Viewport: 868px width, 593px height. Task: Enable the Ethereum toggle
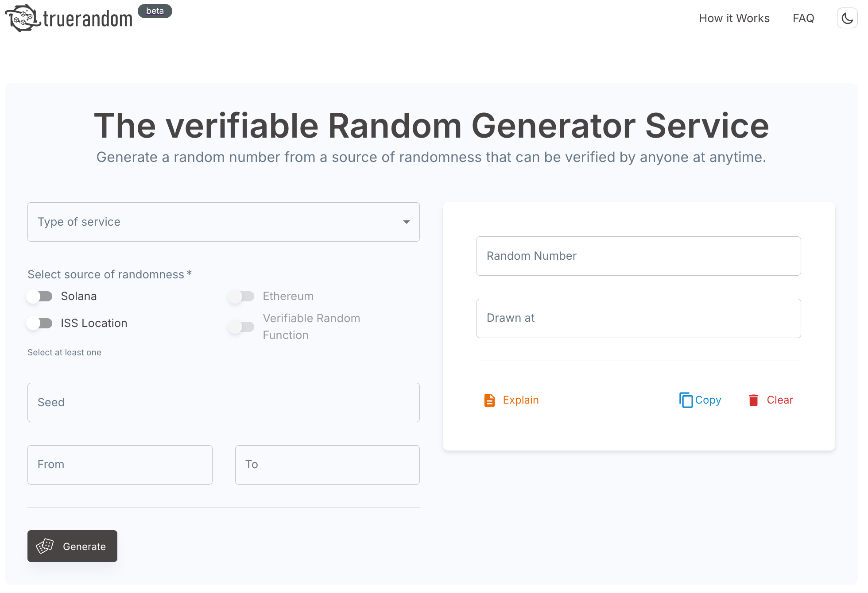242,296
